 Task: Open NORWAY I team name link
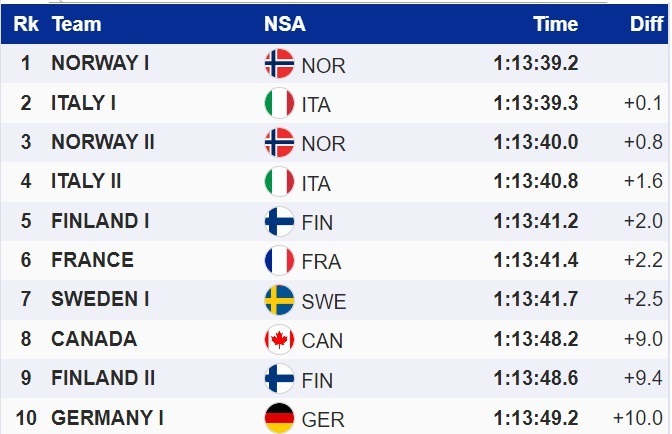click(x=100, y=63)
